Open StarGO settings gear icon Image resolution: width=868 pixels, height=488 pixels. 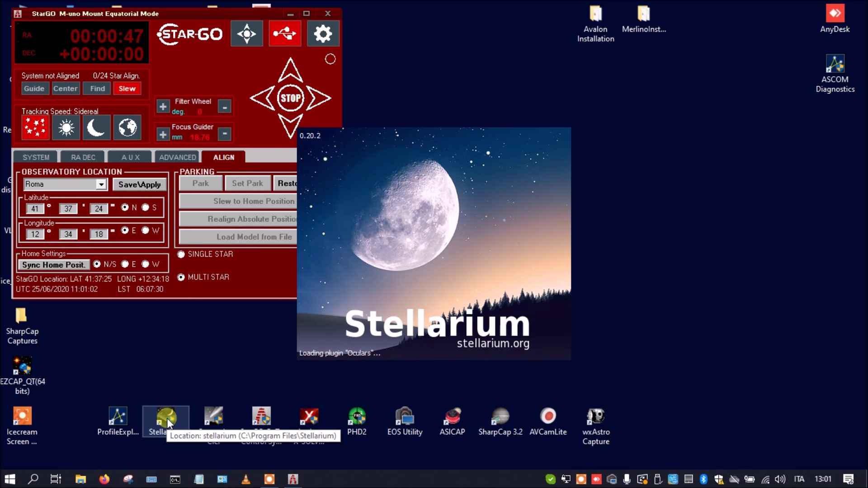[323, 33]
